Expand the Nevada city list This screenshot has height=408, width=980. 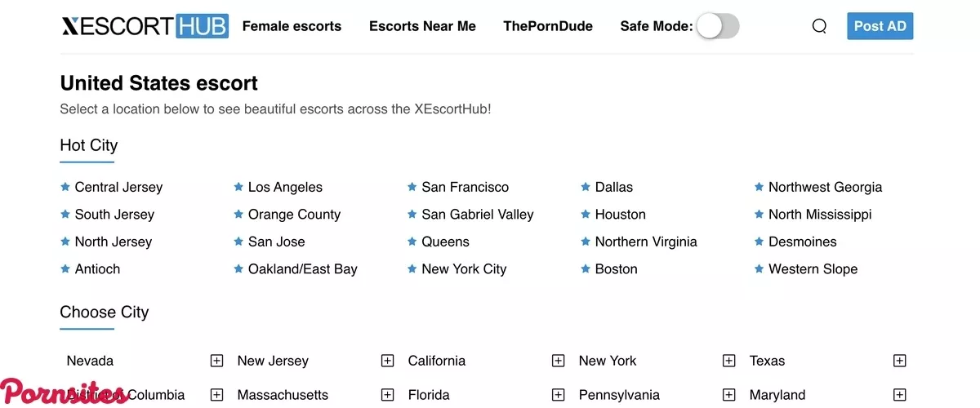click(216, 361)
